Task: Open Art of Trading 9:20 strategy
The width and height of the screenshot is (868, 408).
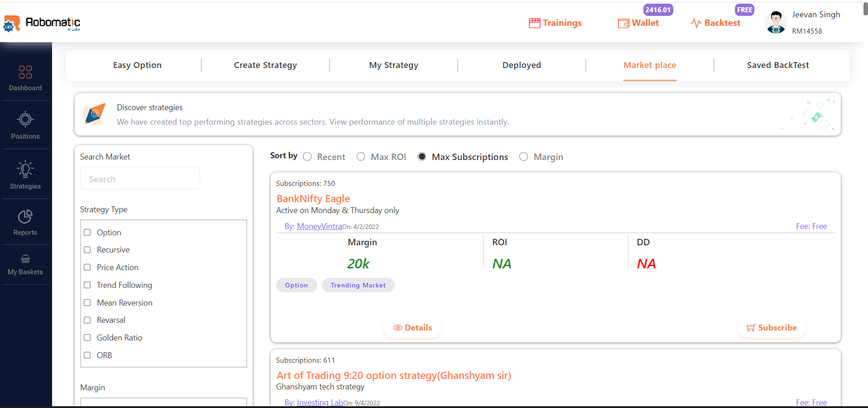Action: click(x=394, y=375)
